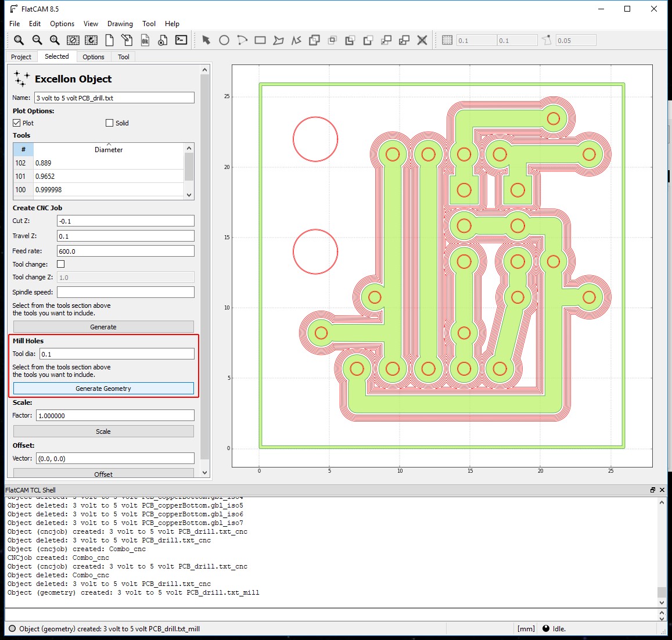Open the Tool menu
Screen dimensions: 672x640
pyautogui.click(x=149, y=24)
